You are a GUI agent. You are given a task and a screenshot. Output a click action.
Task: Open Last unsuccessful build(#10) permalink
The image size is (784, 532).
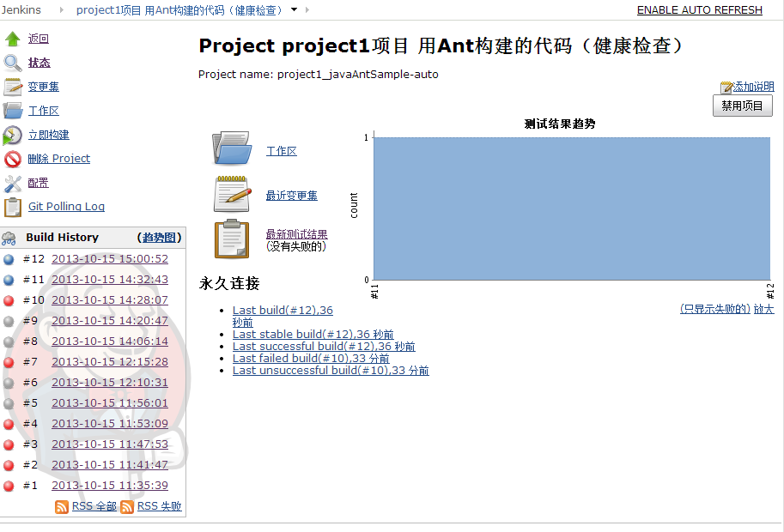pyautogui.click(x=331, y=370)
